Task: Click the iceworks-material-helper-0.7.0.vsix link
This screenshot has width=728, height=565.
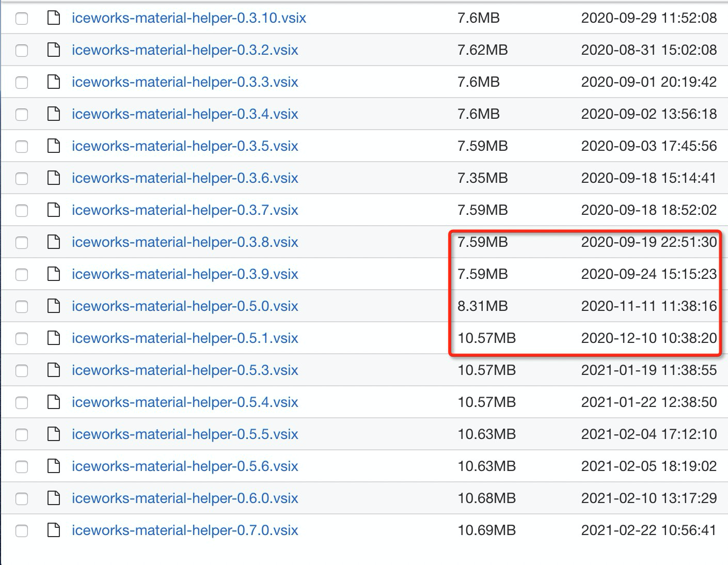Action: coord(185,530)
